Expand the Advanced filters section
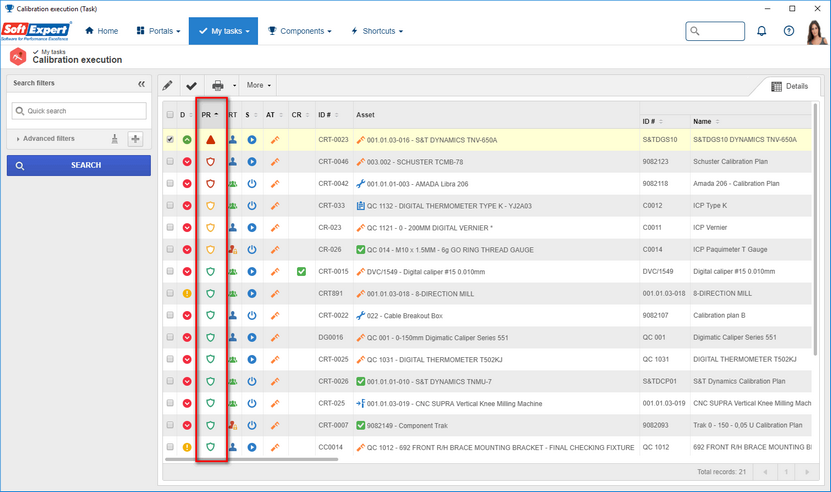This screenshot has width=831, height=492. 46,138
